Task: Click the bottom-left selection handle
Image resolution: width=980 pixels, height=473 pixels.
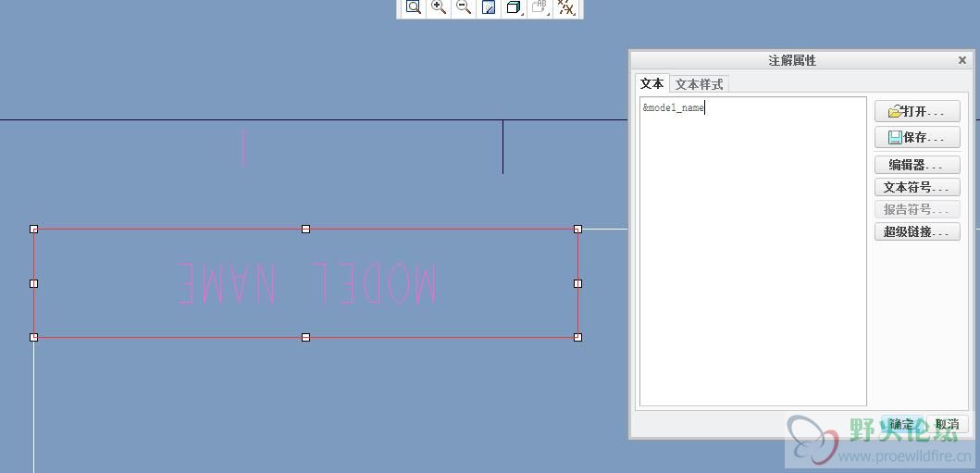Action: pos(33,338)
